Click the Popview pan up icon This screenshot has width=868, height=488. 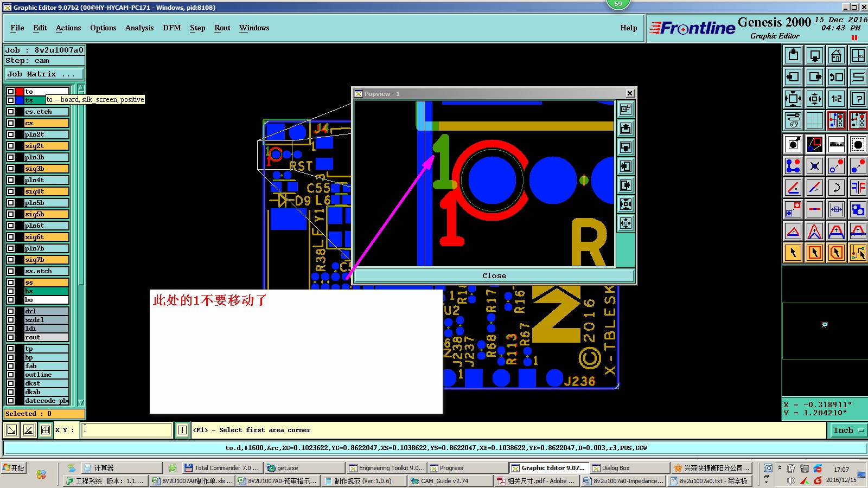(626, 128)
